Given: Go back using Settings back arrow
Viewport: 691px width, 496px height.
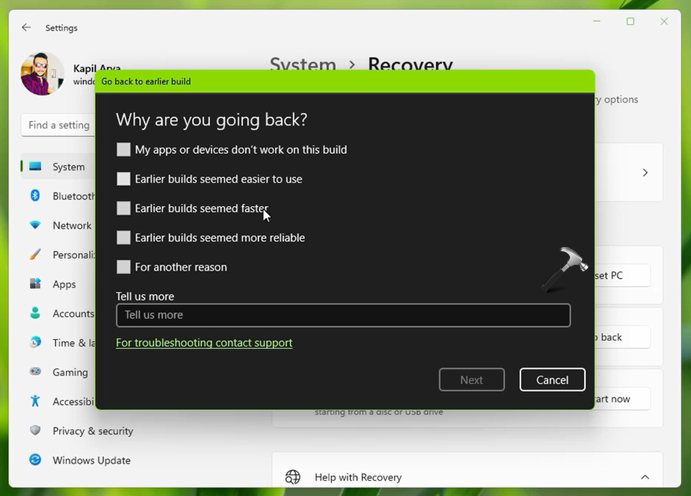Looking at the screenshot, I should (26, 28).
